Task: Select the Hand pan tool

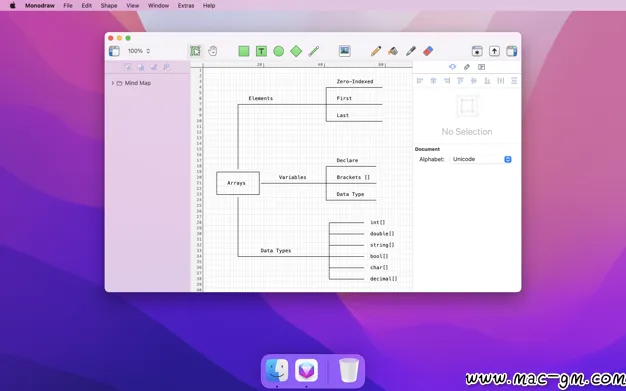Action: 212,51
